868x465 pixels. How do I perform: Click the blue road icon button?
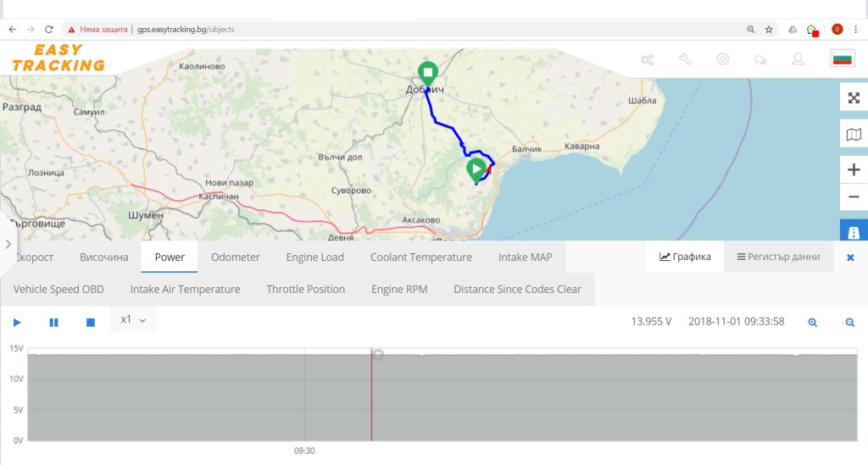(854, 231)
